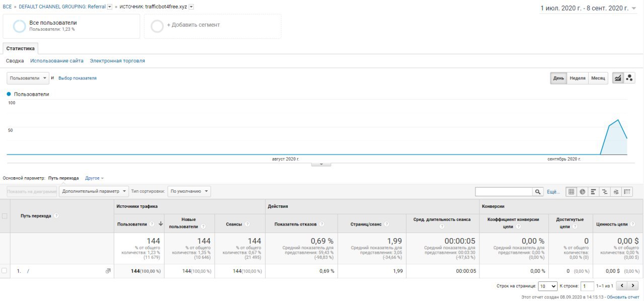Open sort type По умолчанию dropdown

click(189, 191)
